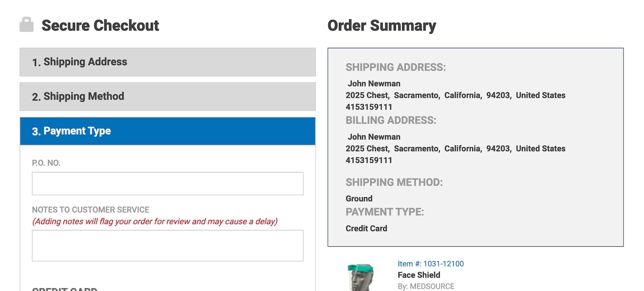This screenshot has width=644, height=291.
Task: Open the Face Shield product thumbnail
Action: pos(360,277)
